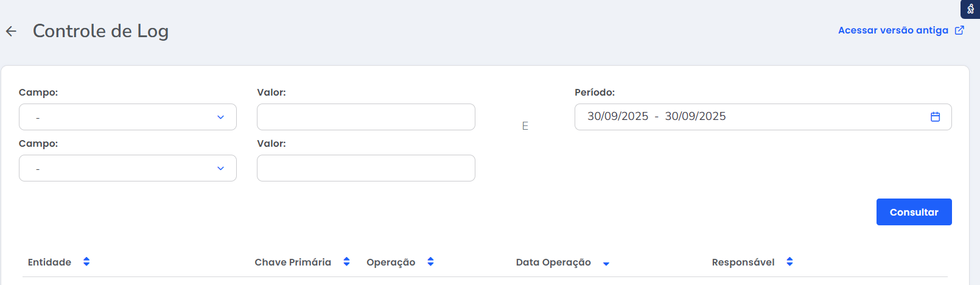Open the calendar icon in Período field
The height and width of the screenshot is (285, 980).
click(x=935, y=117)
